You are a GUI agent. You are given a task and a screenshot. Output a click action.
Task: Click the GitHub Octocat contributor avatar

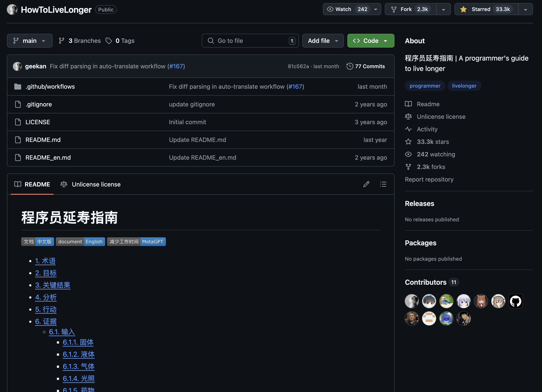click(515, 301)
